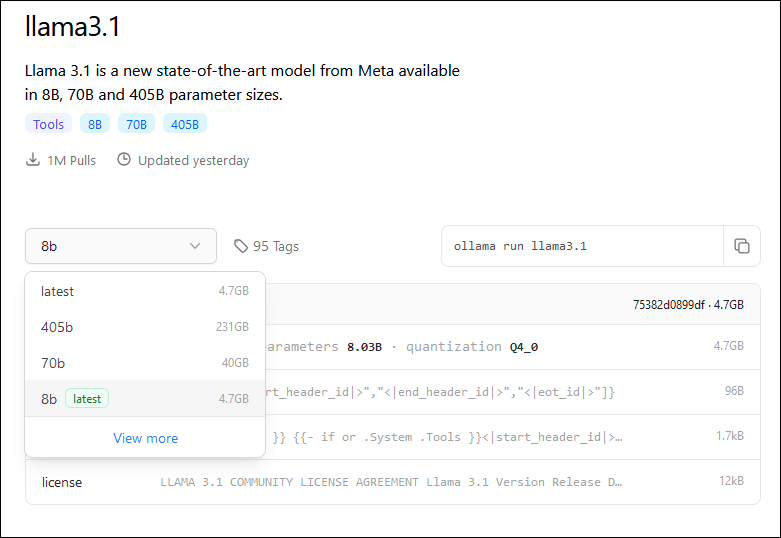
Task: Click the ollama run llama3.1 command field
Action: (x=582, y=246)
